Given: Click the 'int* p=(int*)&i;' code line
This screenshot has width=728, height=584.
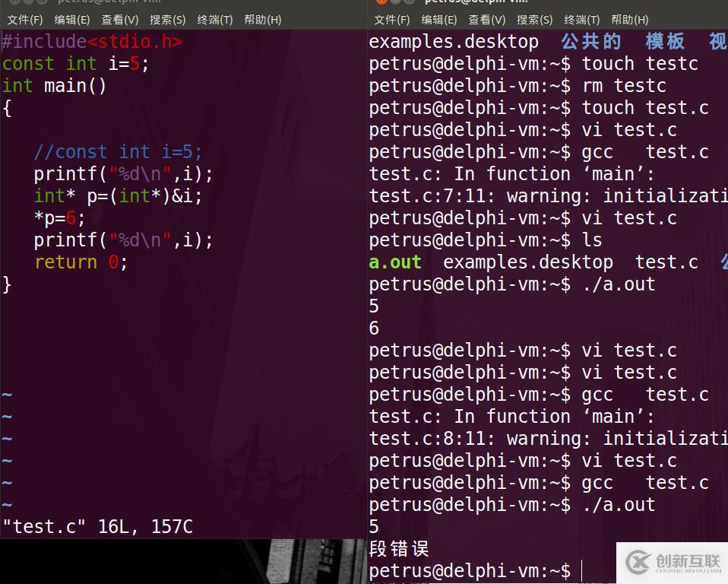Looking at the screenshot, I should (x=118, y=196).
